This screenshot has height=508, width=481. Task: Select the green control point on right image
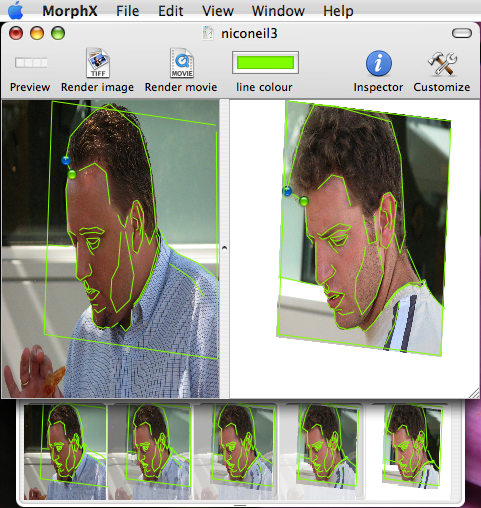coord(304,201)
